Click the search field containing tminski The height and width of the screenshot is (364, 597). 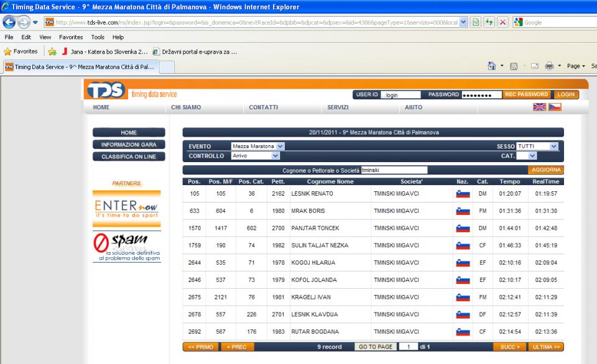click(394, 170)
